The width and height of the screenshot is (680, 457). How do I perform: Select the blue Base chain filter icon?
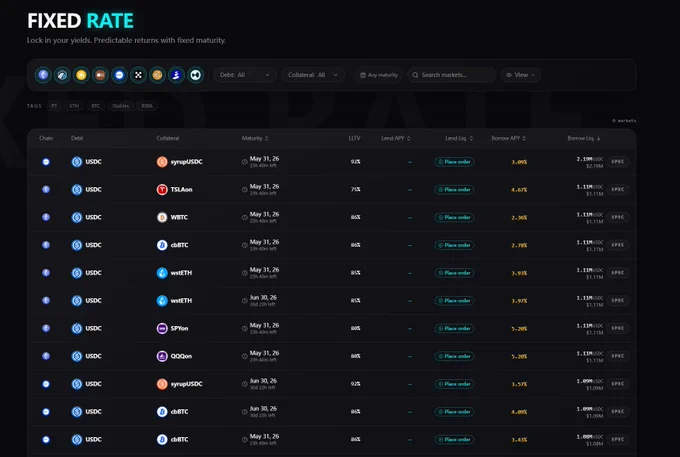click(x=119, y=75)
